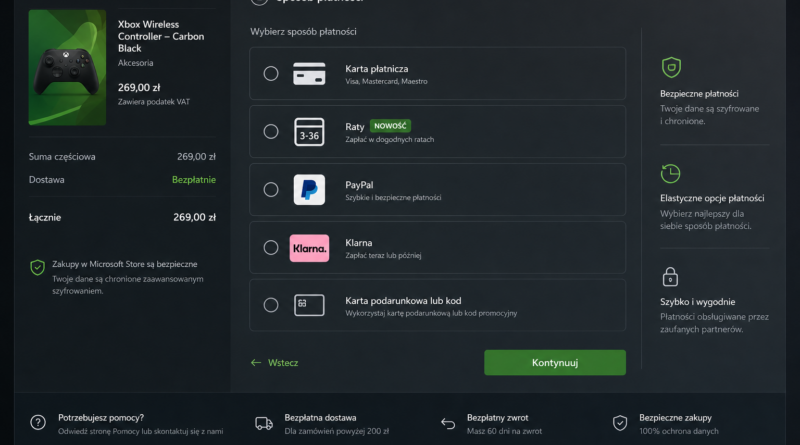This screenshot has height=445, width=800.
Task: Select Karta podarunkowa lub kod radio button
Action: [271, 305]
